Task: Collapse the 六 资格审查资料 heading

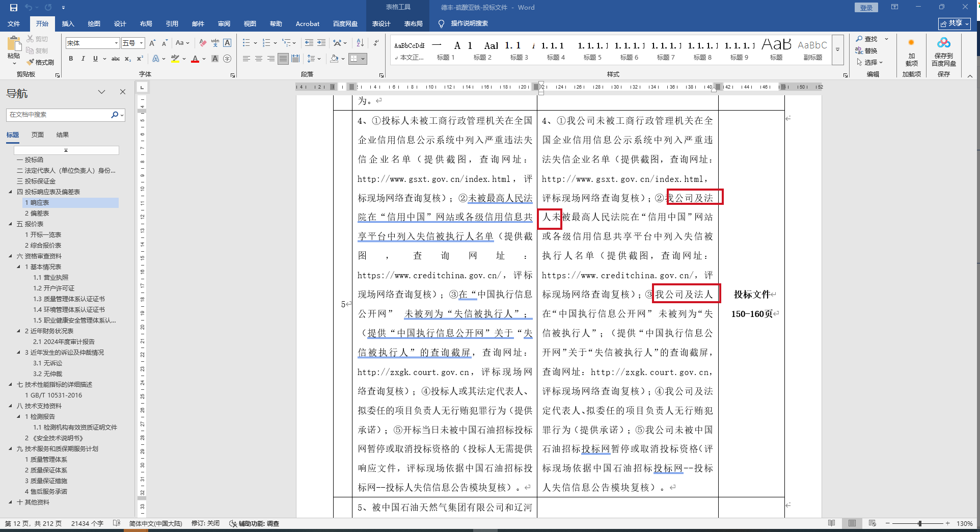Action: (x=10, y=256)
